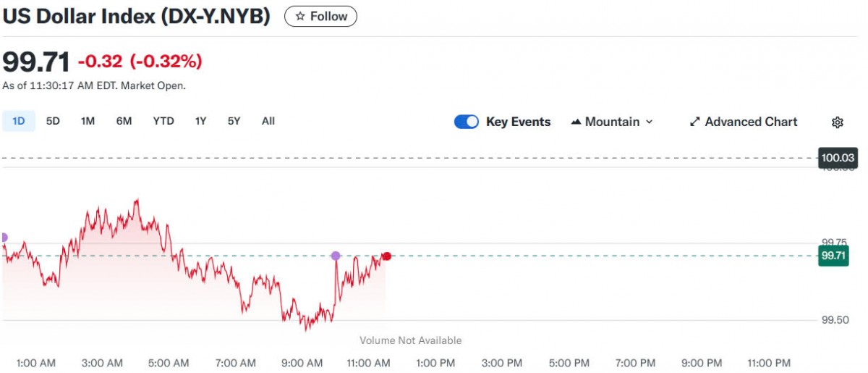This screenshot has height=373, width=868.
Task: Show the 5Y chart range
Action: click(234, 121)
